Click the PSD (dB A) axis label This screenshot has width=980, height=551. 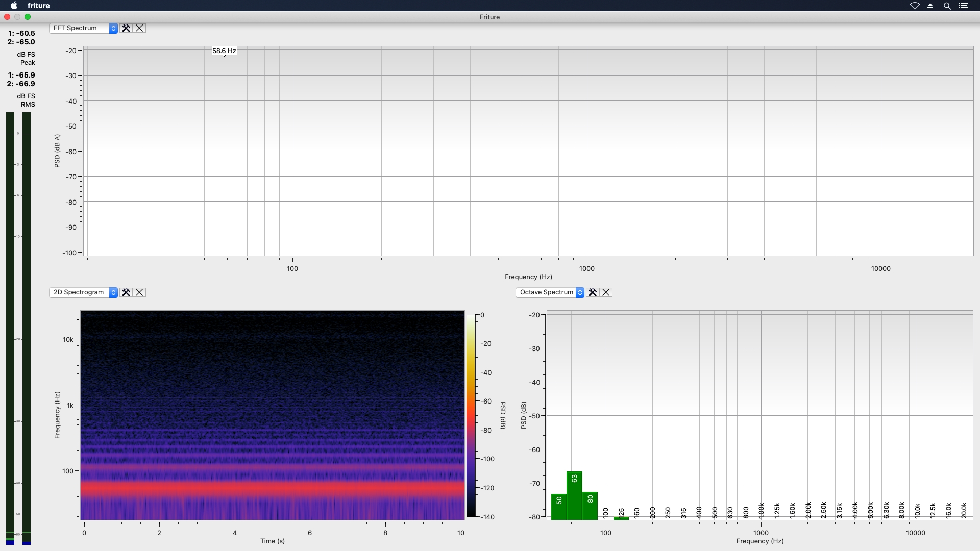[57, 151]
